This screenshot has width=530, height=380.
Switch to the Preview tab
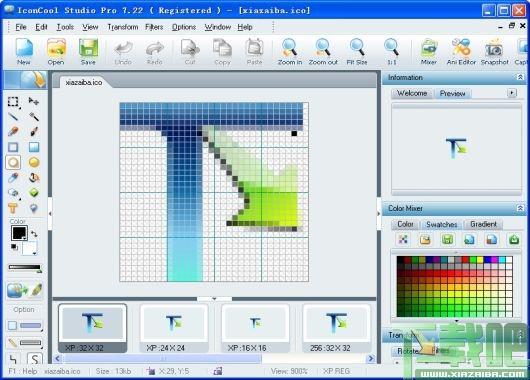tap(452, 93)
